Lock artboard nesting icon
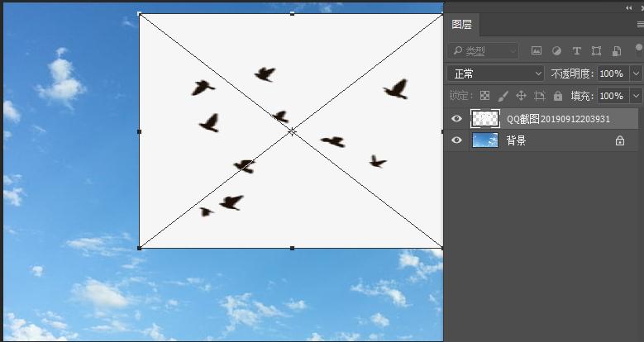Viewport: 644px width, 342px height. point(539,96)
